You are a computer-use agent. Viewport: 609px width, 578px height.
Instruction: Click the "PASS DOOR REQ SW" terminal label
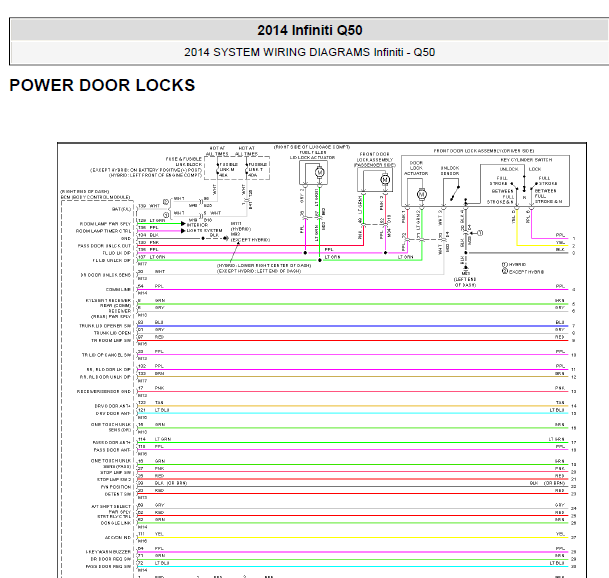109,567
